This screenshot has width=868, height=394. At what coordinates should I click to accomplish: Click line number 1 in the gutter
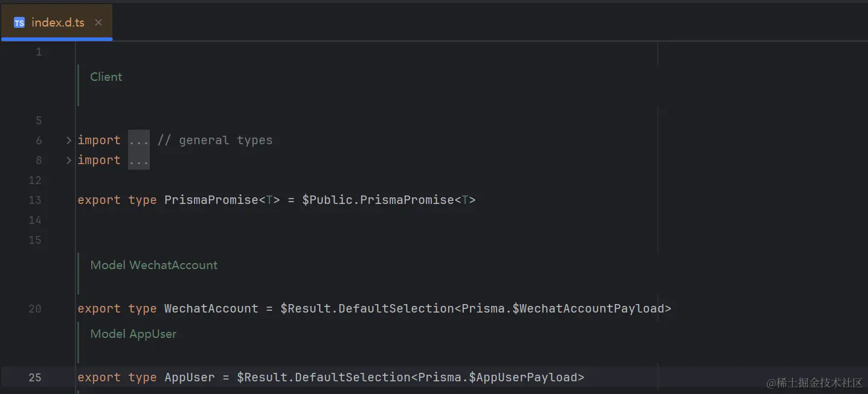(39, 52)
